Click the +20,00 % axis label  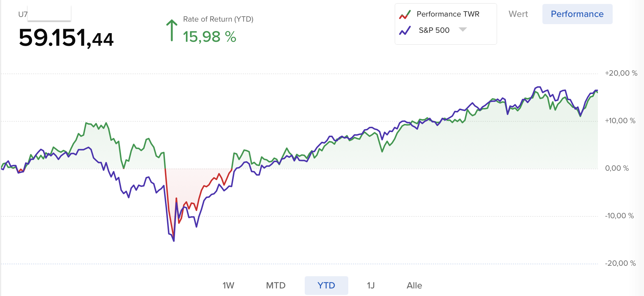pos(621,73)
